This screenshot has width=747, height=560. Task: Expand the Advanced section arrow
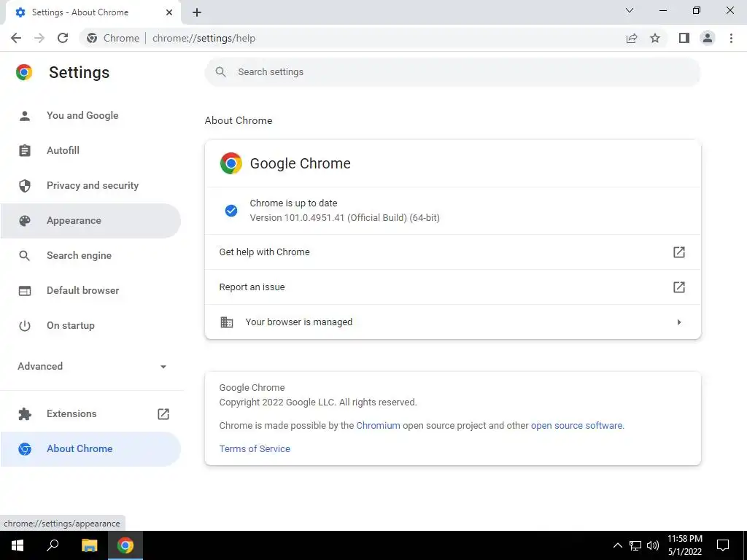click(x=163, y=367)
